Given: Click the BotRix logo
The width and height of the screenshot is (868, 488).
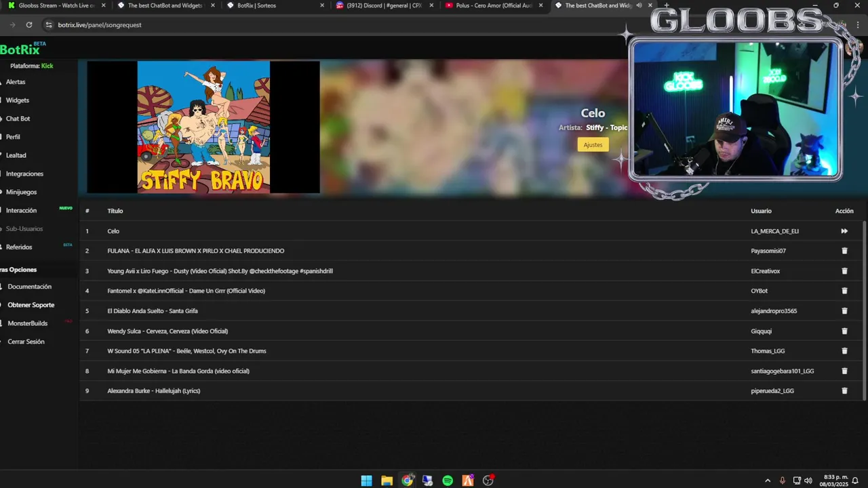Looking at the screenshot, I should coord(20,49).
